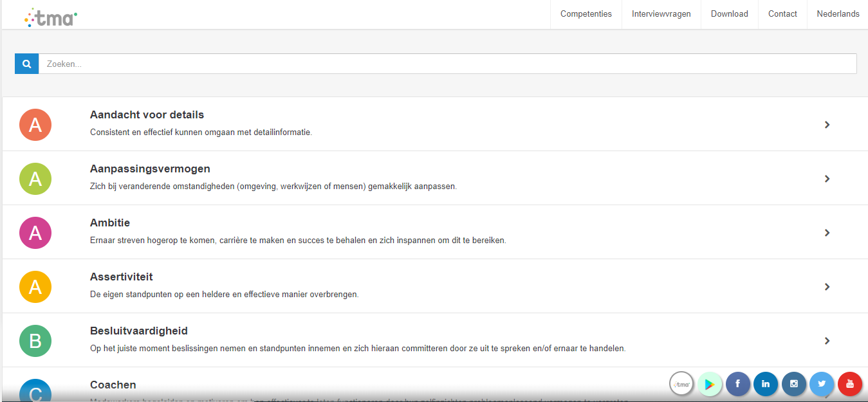Open the Instagram social icon
The height and width of the screenshot is (402, 868).
[x=794, y=384]
